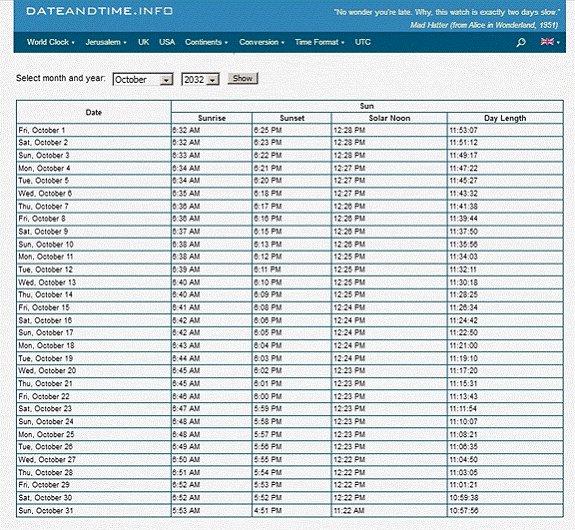575x530 pixels.
Task: Expand the Continents menu
Action: 206,42
